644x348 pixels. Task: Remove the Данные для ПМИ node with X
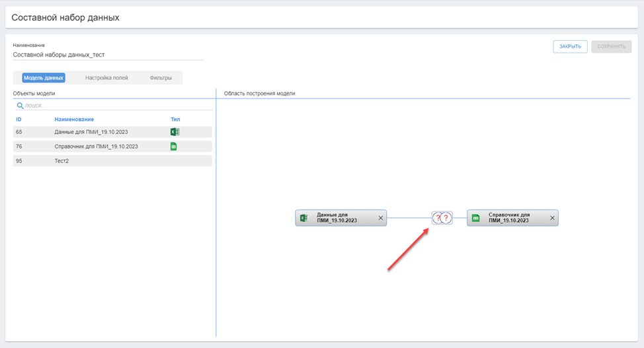pyautogui.click(x=380, y=218)
